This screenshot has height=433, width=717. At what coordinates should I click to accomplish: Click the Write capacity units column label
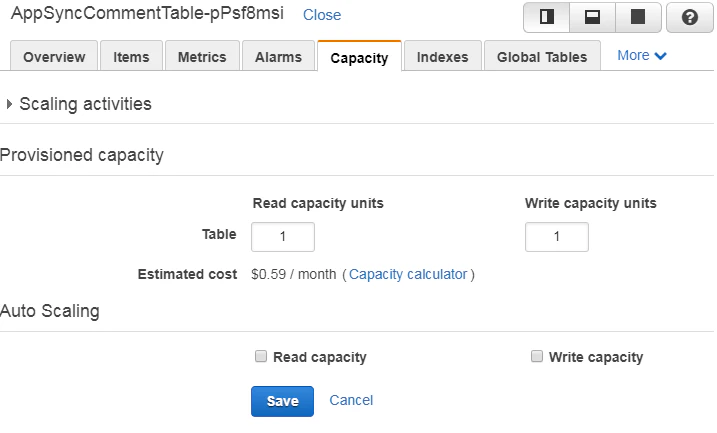590,203
